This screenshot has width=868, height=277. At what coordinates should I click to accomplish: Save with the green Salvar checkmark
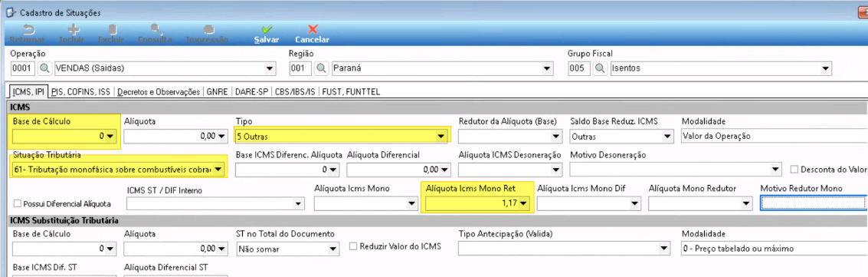point(267,29)
